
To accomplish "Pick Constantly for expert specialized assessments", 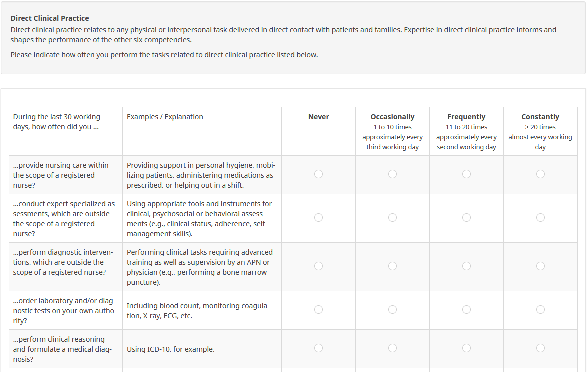I will [540, 218].
